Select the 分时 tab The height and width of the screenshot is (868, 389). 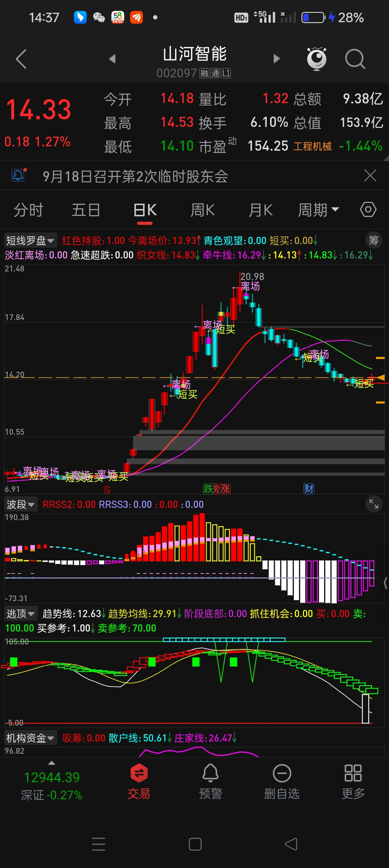28,210
